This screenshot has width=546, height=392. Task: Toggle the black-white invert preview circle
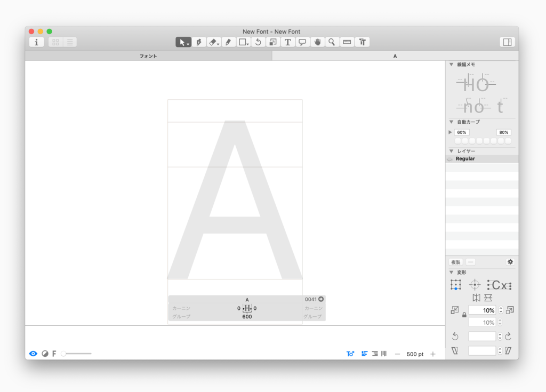[45, 354]
